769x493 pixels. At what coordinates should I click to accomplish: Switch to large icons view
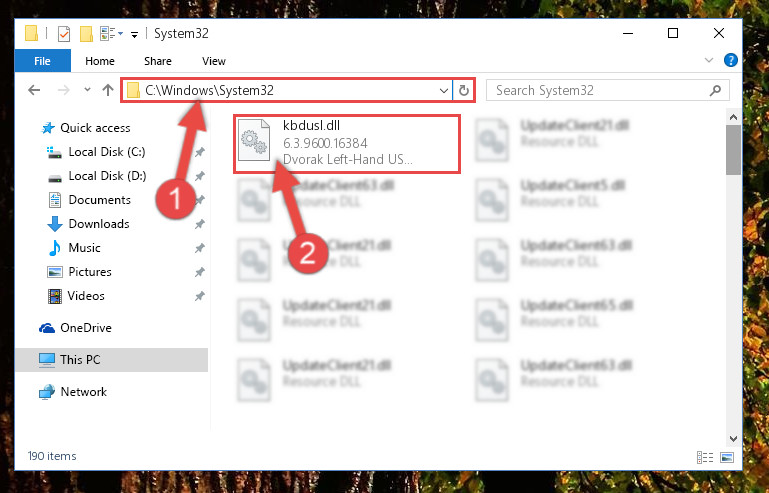pyautogui.click(x=727, y=457)
